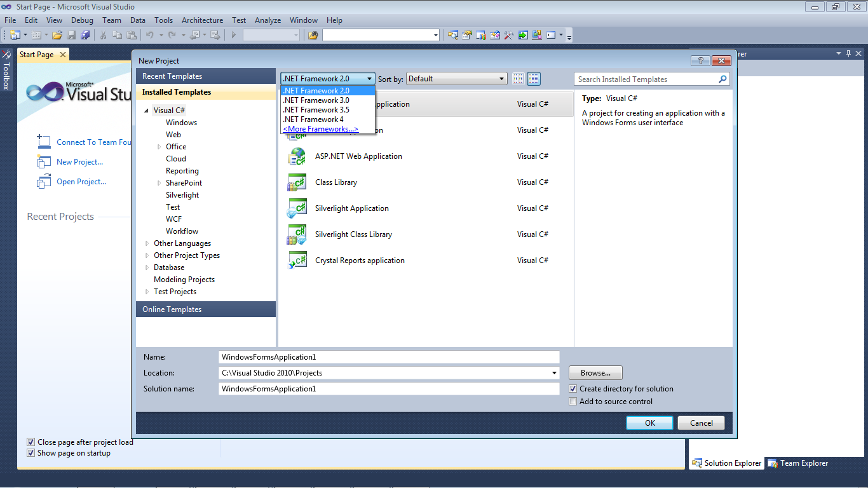Uncheck Show page on startup
Viewport: 868px width, 488px height.
click(x=31, y=453)
